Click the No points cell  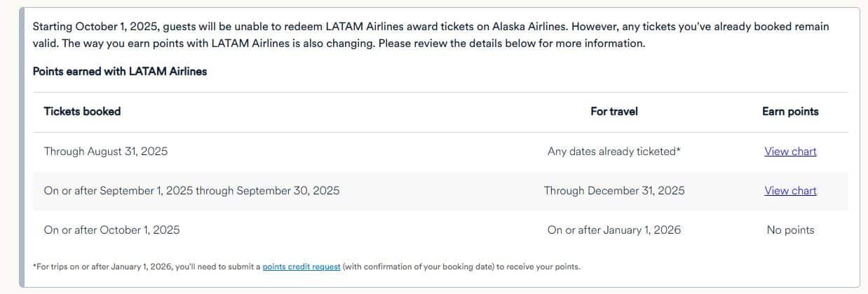click(790, 230)
